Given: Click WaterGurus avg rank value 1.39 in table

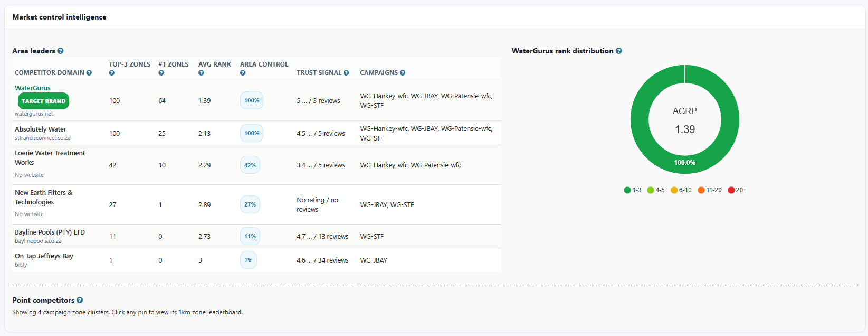Looking at the screenshot, I should click(x=204, y=100).
